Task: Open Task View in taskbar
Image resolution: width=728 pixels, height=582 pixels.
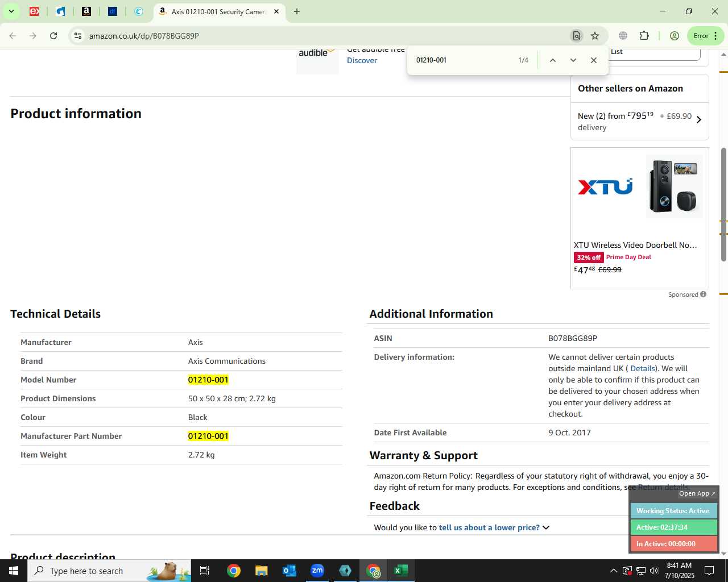Action: click(205, 571)
